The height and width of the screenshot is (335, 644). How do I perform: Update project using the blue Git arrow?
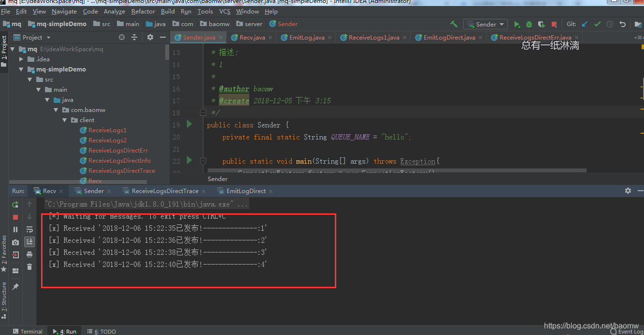pos(585,24)
